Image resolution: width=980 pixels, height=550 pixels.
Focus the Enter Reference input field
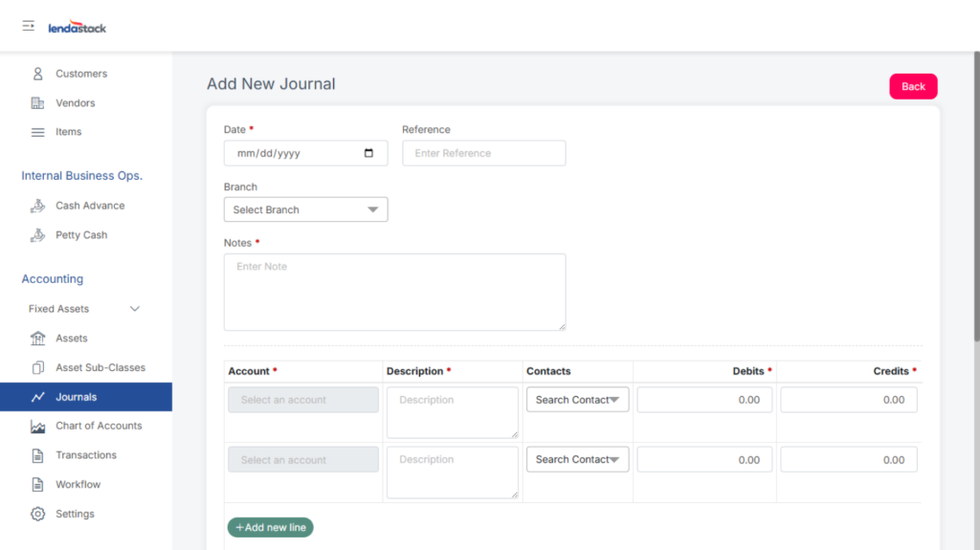tap(483, 153)
